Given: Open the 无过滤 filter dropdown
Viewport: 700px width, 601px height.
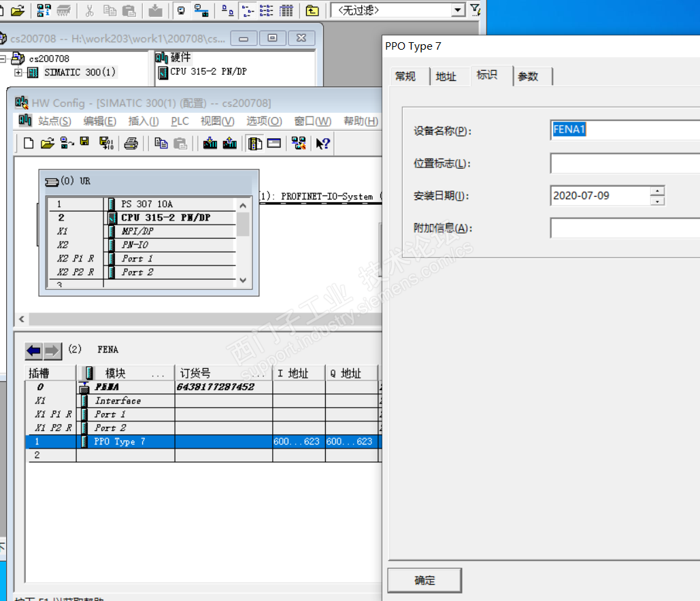Looking at the screenshot, I should [458, 10].
